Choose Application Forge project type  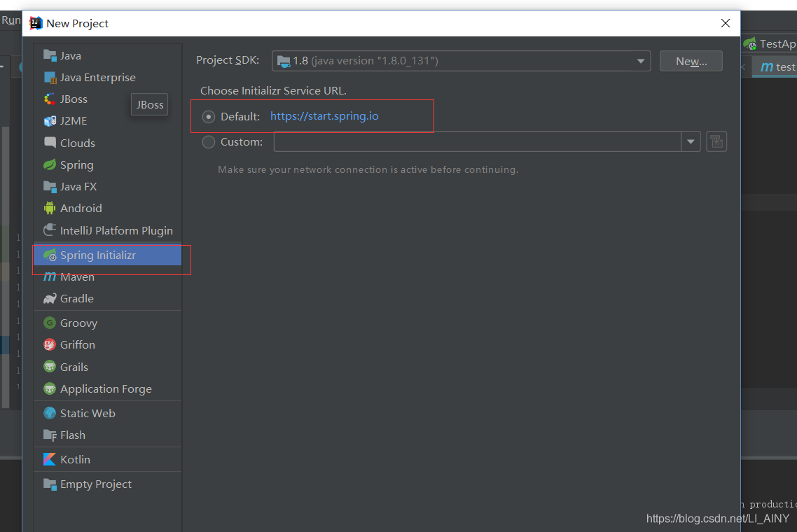pos(107,388)
